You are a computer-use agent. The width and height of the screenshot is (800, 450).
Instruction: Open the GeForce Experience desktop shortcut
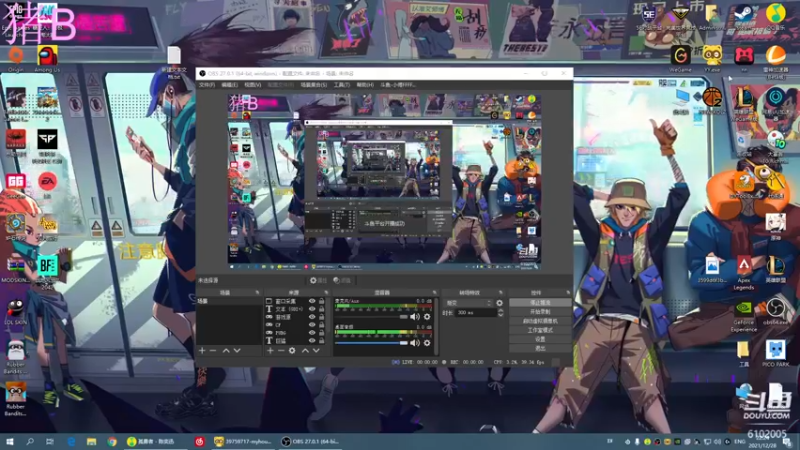click(743, 316)
